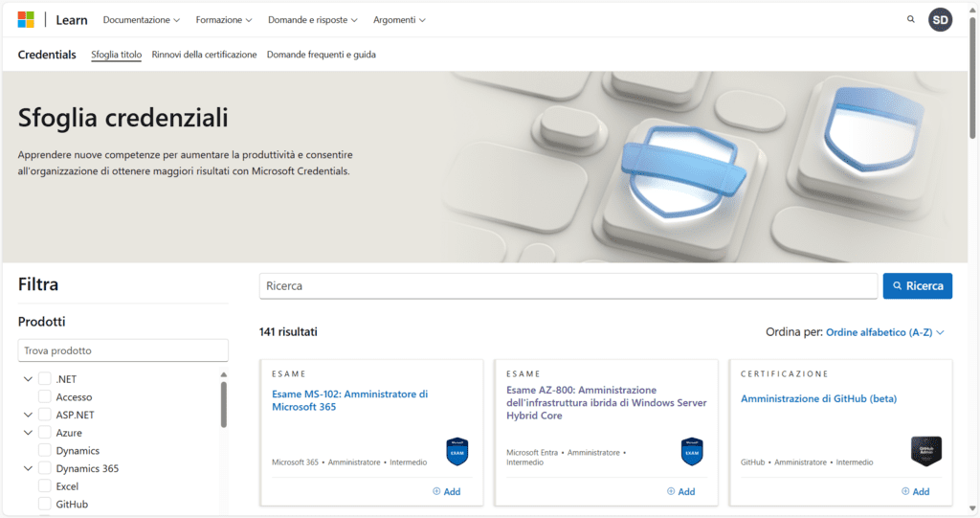The width and height of the screenshot is (980, 518).
Task: Open the search magnifier in the header
Action: click(x=911, y=19)
